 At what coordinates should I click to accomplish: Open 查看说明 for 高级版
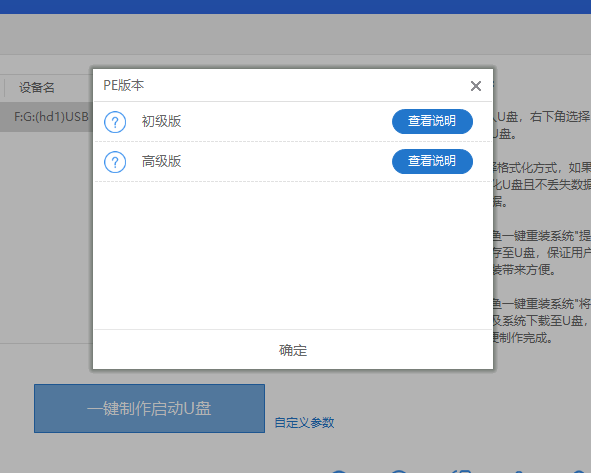pos(432,161)
